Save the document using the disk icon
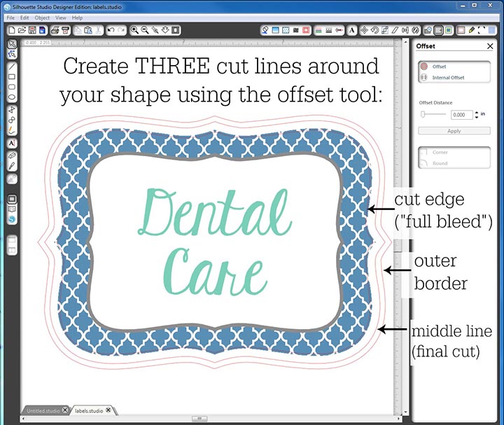The width and height of the screenshot is (504, 425). (x=32, y=30)
